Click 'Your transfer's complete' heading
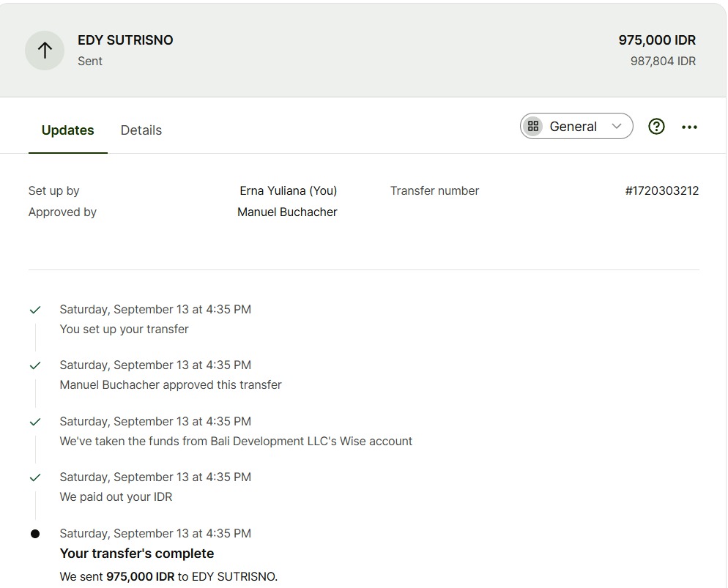 (137, 554)
